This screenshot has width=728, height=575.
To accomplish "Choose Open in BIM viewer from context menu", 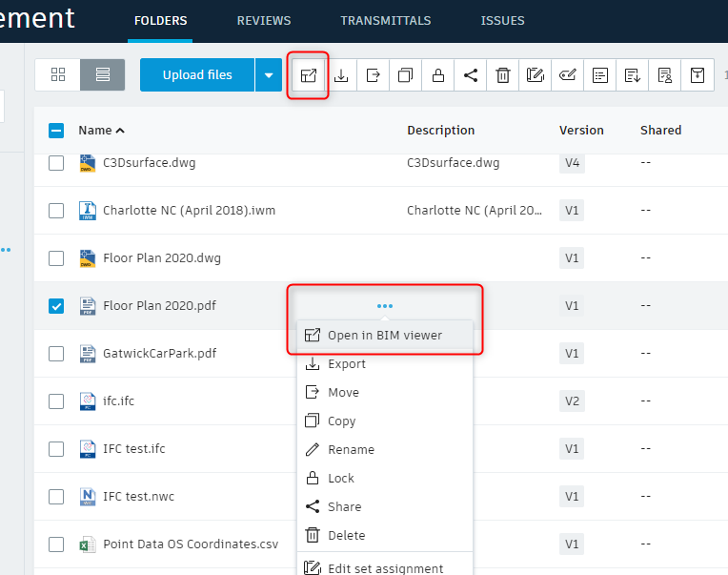I will 385,336.
